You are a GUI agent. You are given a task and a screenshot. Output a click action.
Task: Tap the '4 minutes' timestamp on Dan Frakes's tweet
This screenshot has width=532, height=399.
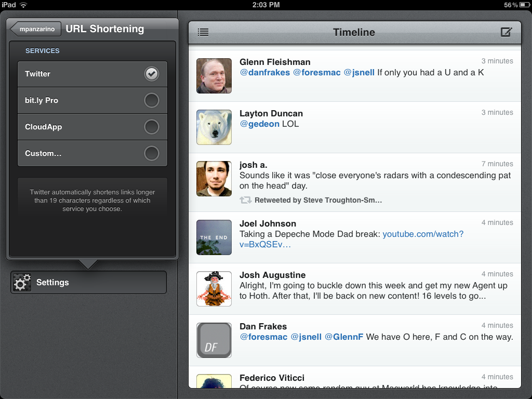click(497, 325)
